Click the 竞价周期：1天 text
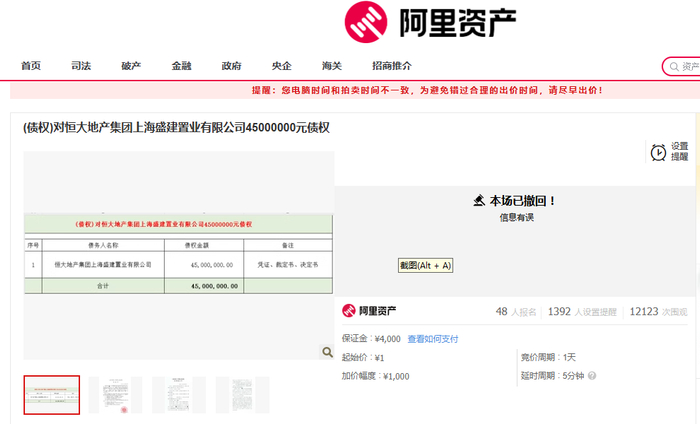This screenshot has height=424, width=700. (548, 357)
